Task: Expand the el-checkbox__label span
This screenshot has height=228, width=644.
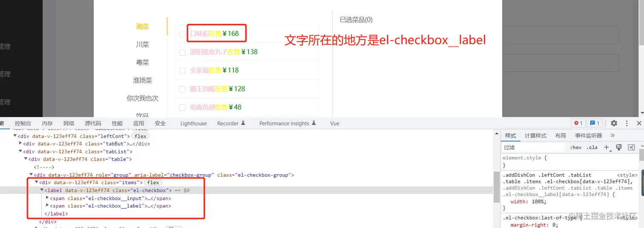Action: coord(47,206)
